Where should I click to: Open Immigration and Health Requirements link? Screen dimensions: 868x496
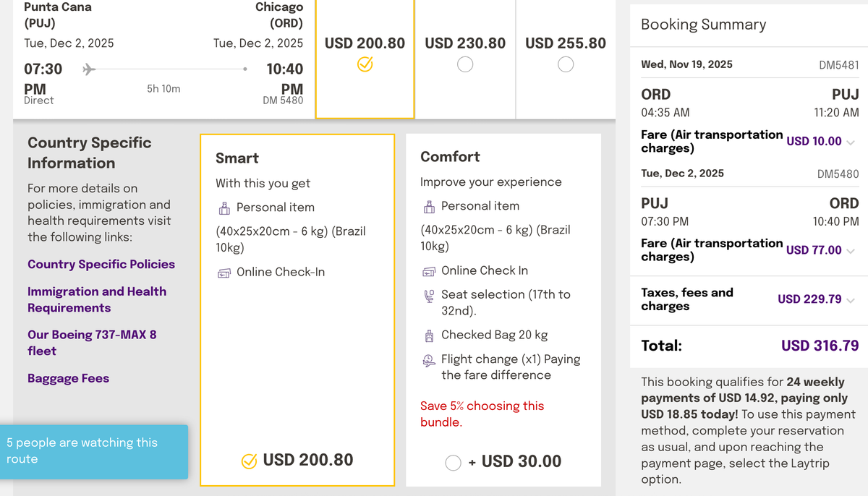coord(97,300)
